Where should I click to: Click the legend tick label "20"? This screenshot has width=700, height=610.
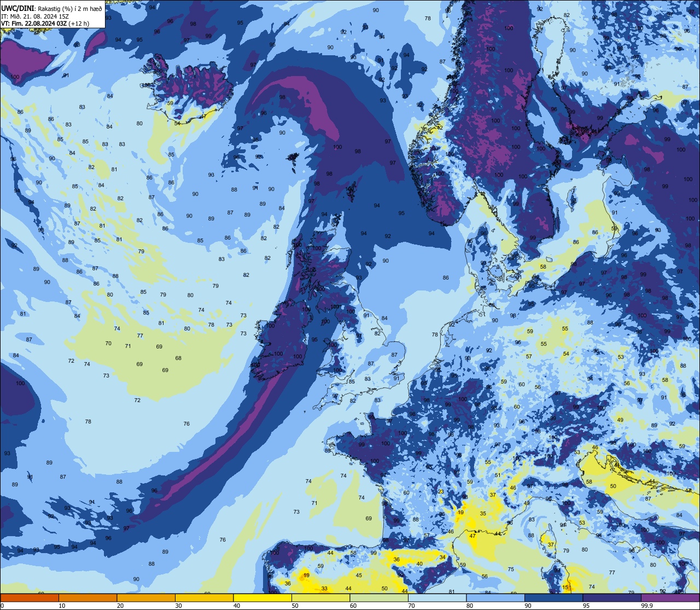120,606
